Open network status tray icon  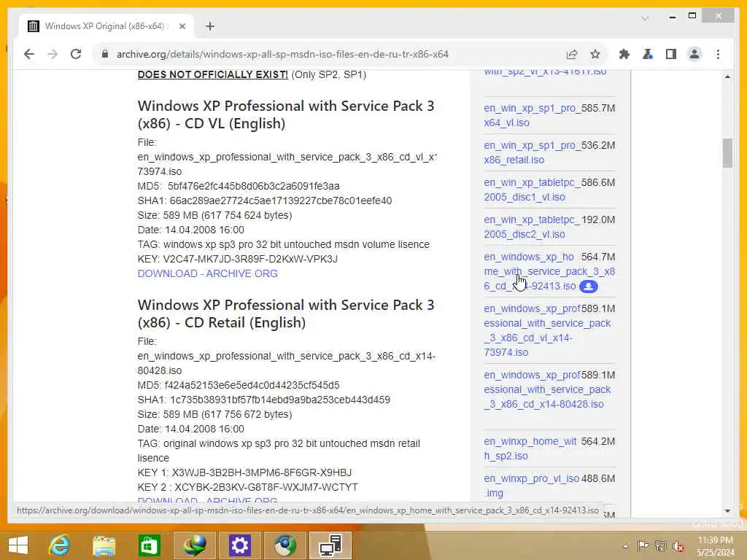click(x=660, y=545)
